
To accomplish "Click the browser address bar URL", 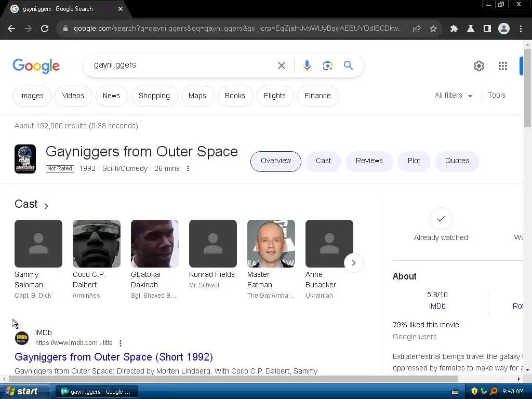I will (x=237, y=29).
